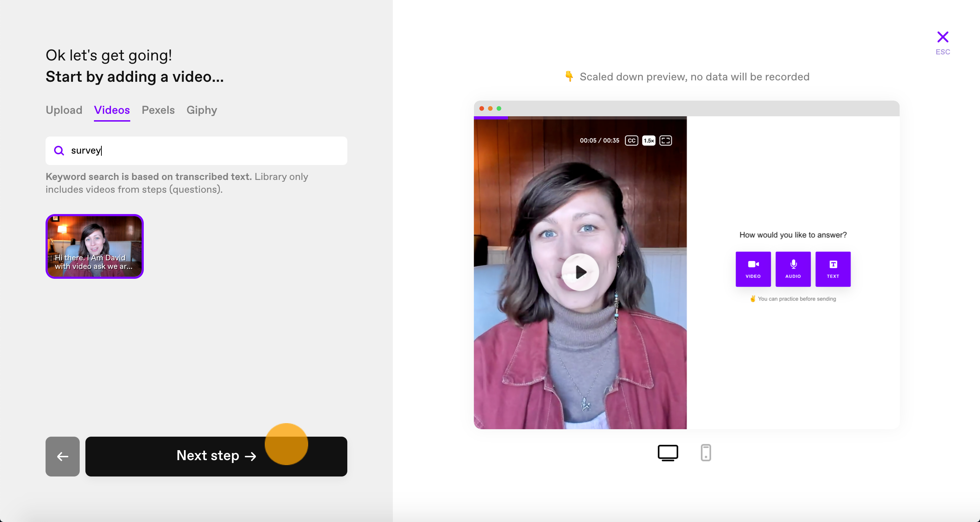
Task: Change playback speed 1.5x button
Action: [x=649, y=140]
